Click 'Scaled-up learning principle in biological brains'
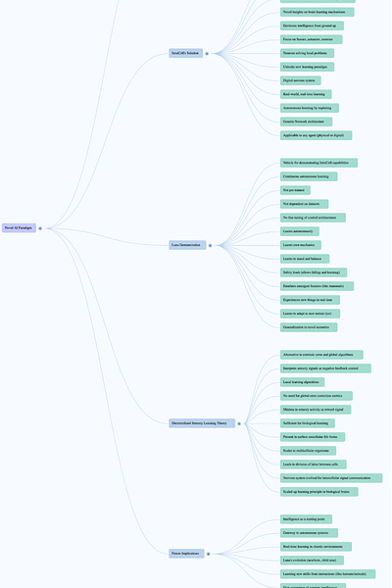 (x=318, y=492)
